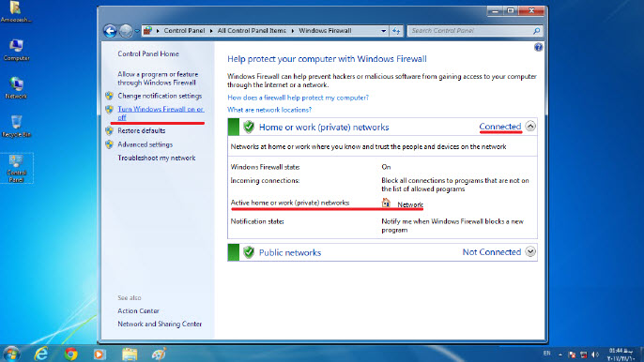
Task: Open Windows Media Player from taskbar
Action: coord(100,354)
